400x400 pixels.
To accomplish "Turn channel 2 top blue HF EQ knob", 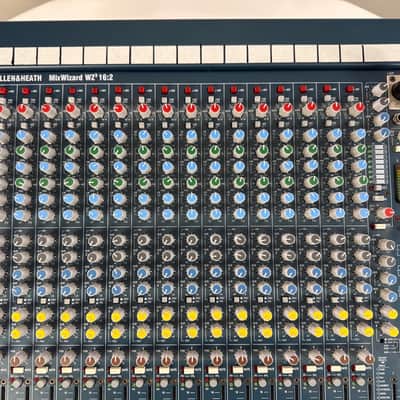I will 24,137.
